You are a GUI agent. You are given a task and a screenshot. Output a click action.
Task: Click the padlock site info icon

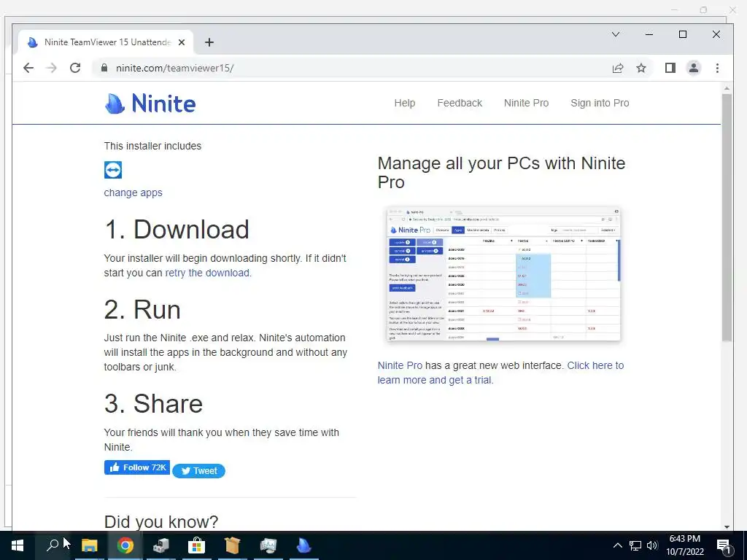coord(104,68)
